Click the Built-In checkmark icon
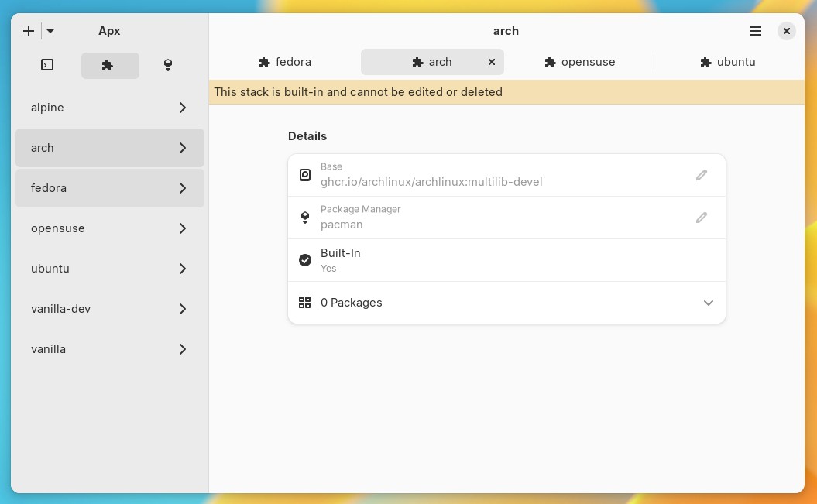This screenshot has width=817, height=504. 305,260
